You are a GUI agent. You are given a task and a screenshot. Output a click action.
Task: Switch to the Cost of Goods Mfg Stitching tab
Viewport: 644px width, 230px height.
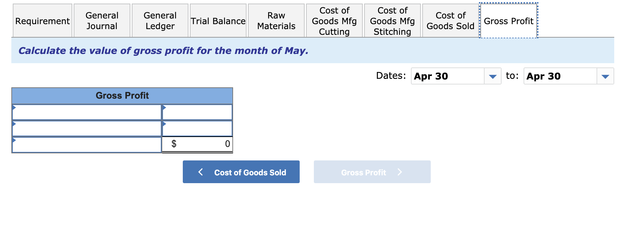pyautogui.click(x=392, y=21)
